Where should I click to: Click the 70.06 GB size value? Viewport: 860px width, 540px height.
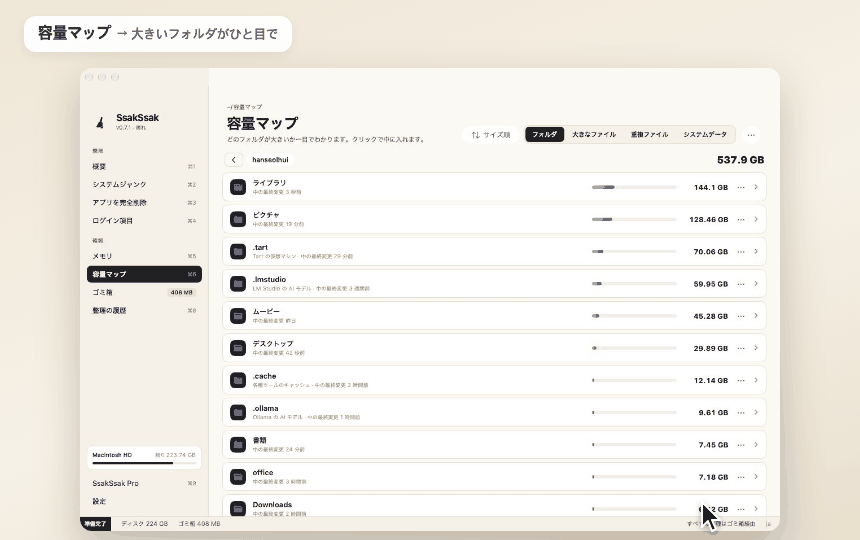[x=711, y=252]
